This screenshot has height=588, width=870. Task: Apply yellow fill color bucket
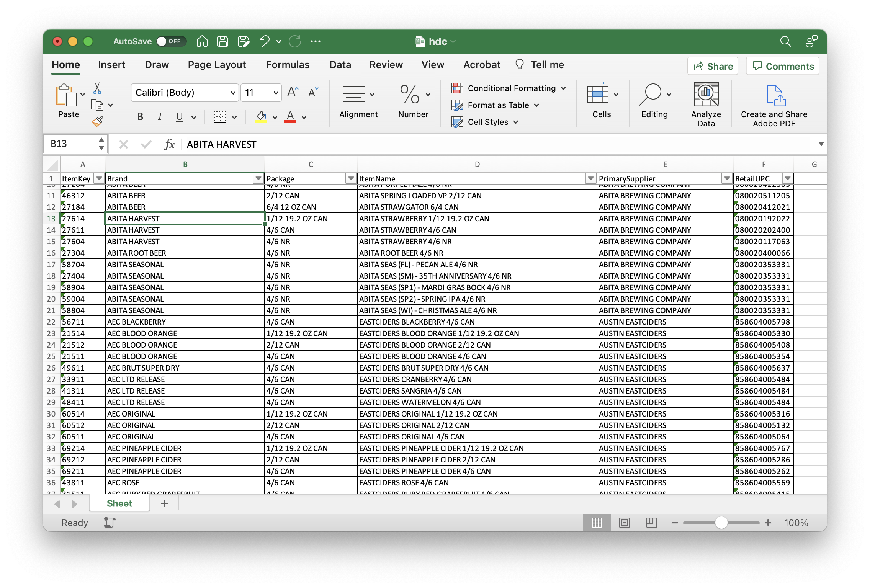tap(261, 117)
